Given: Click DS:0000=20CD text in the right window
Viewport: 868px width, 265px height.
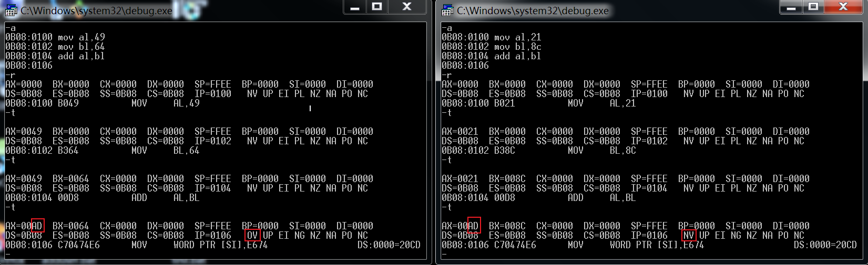Looking at the screenshot, I should pos(825,245).
